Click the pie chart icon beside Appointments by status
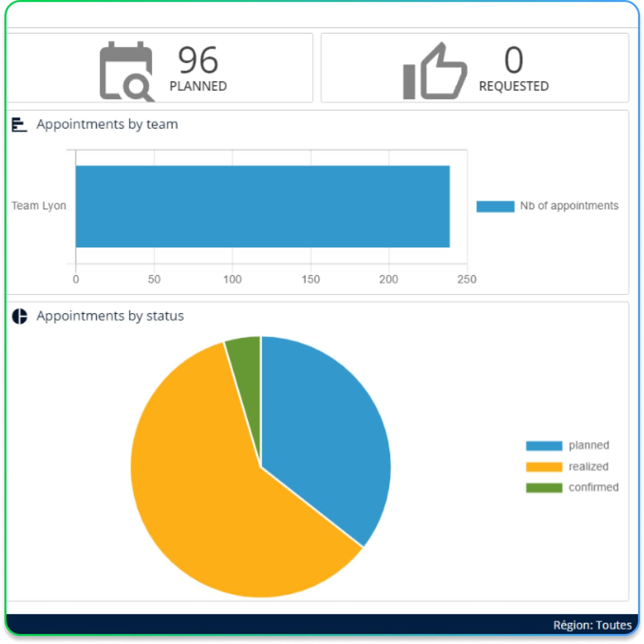Image resolution: width=644 pixels, height=644 pixels. pos(19,316)
